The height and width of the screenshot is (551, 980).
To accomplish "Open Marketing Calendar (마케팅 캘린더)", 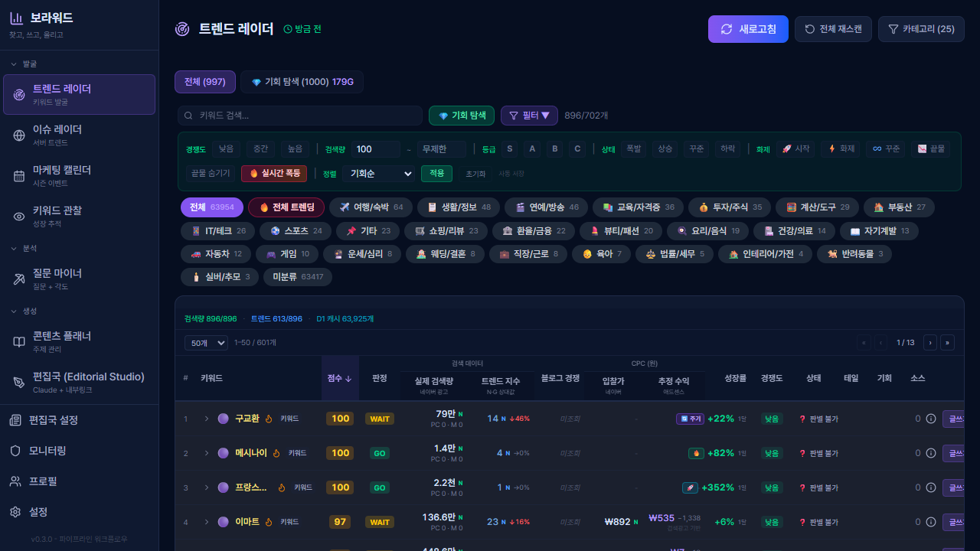I will click(x=79, y=175).
